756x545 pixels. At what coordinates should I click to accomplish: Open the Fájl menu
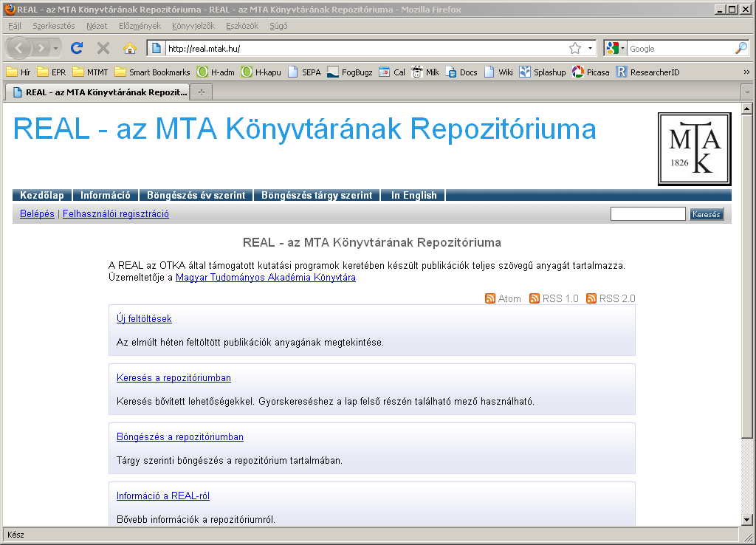point(15,26)
